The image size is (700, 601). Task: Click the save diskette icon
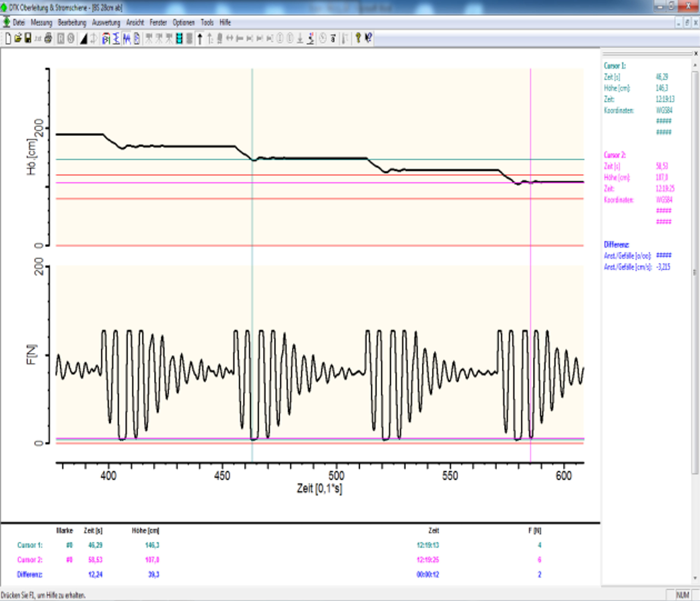pyautogui.click(x=28, y=39)
